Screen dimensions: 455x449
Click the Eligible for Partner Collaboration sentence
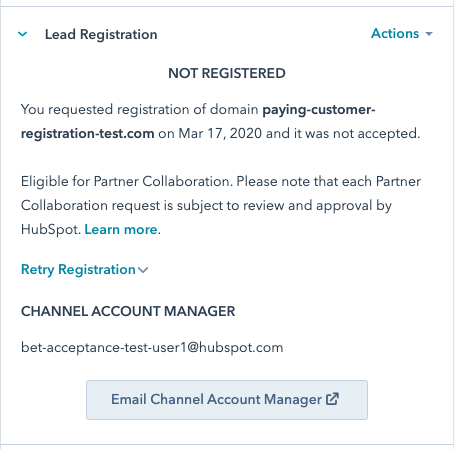(x=127, y=181)
